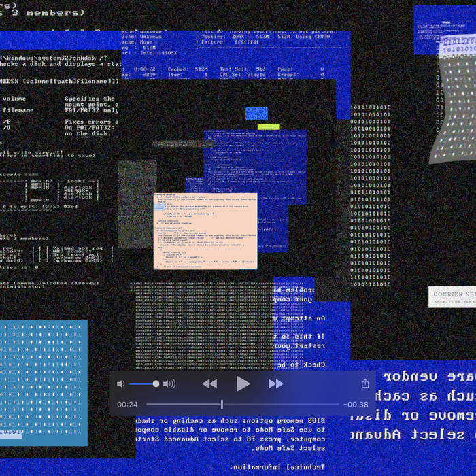Click the volume slider knob
This screenshot has height=476, width=476.
156,384
